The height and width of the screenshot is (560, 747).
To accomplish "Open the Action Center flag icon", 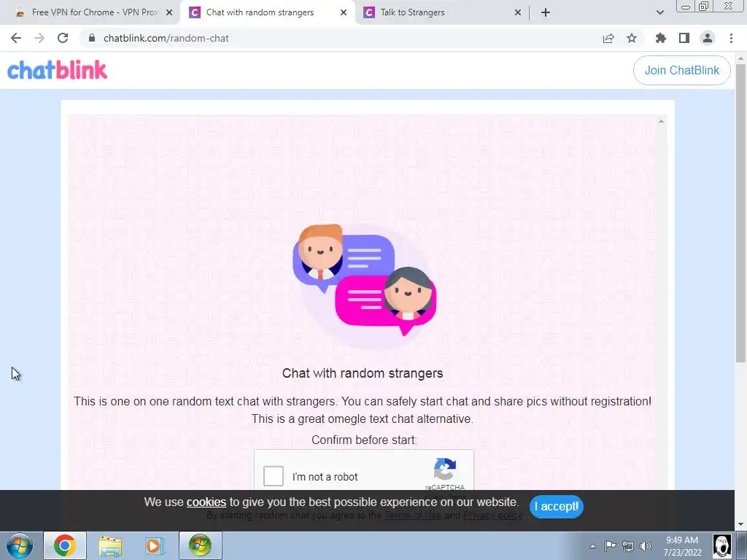I will click(610, 546).
